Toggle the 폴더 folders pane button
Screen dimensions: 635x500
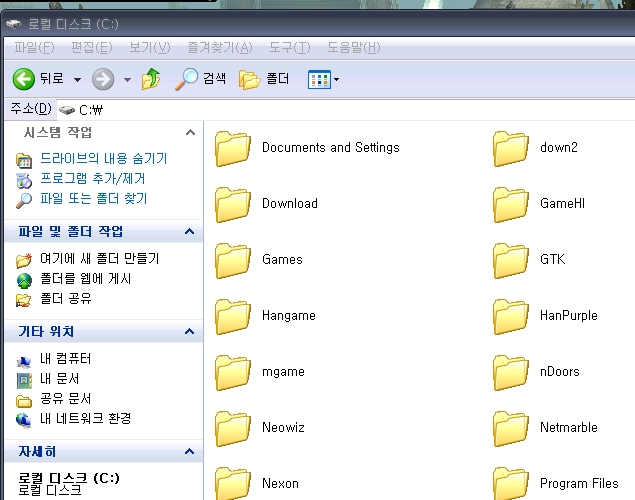click(x=264, y=79)
